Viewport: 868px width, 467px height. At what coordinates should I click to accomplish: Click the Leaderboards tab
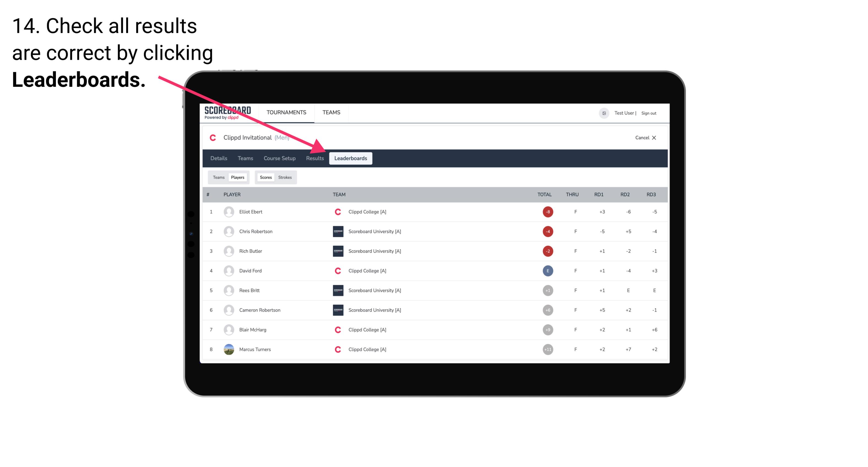click(x=351, y=158)
